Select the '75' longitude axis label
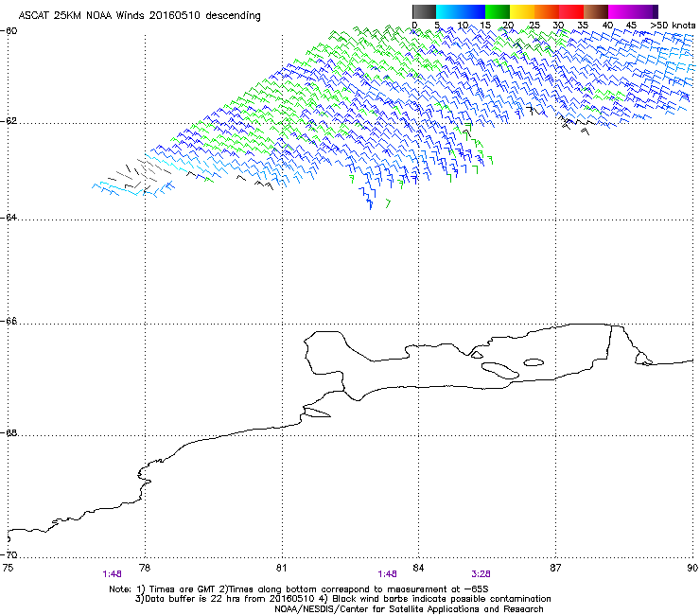The height and width of the screenshot is (615, 700). (x=8, y=568)
